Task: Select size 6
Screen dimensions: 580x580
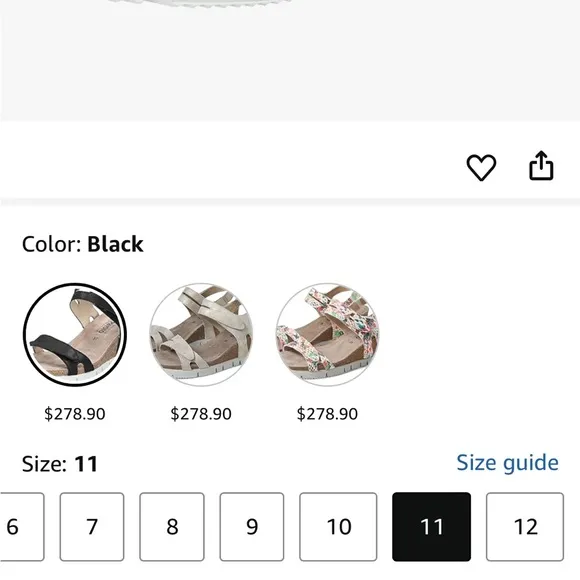Action: (x=21, y=527)
